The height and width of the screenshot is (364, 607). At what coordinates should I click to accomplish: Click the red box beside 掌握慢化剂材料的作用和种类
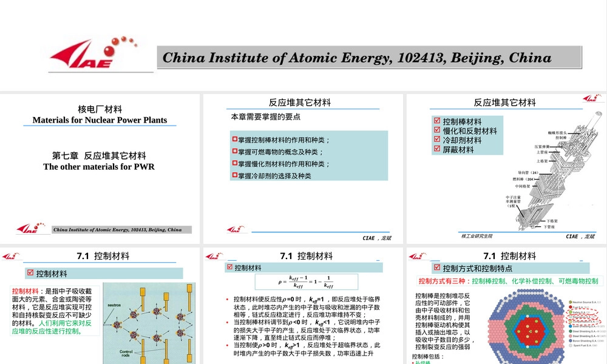(234, 163)
